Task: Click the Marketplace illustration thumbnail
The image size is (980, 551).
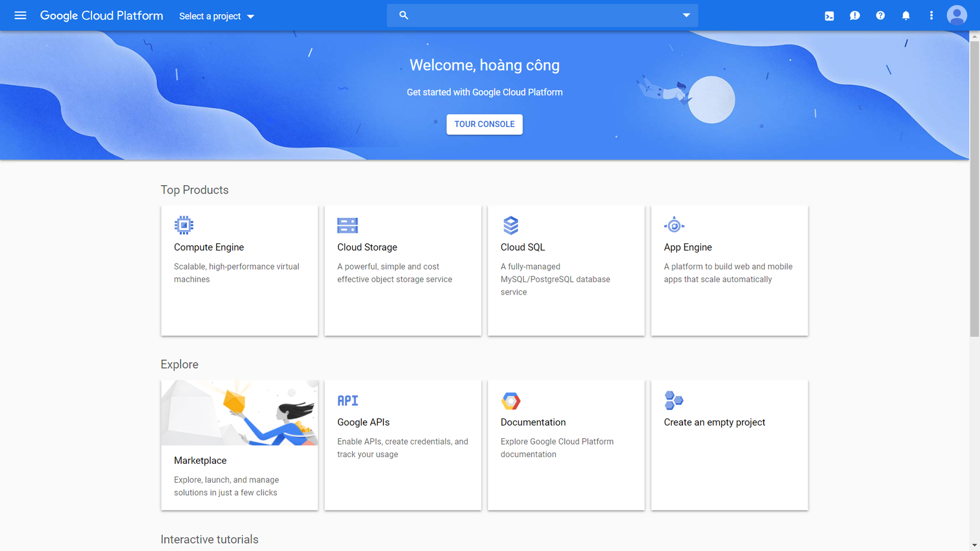Action: click(x=239, y=413)
